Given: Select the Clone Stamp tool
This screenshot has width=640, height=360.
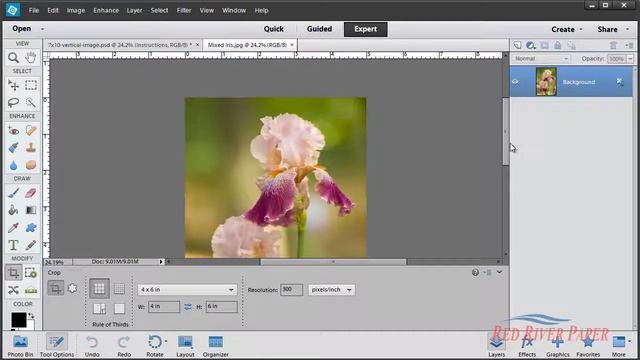Looking at the screenshot, I should click(31, 148).
